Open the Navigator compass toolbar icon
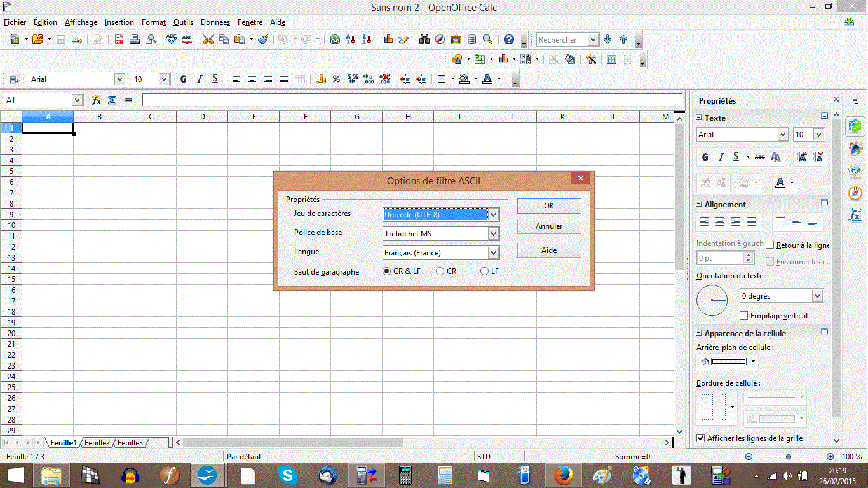This screenshot has height=488, width=868. coord(440,39)
